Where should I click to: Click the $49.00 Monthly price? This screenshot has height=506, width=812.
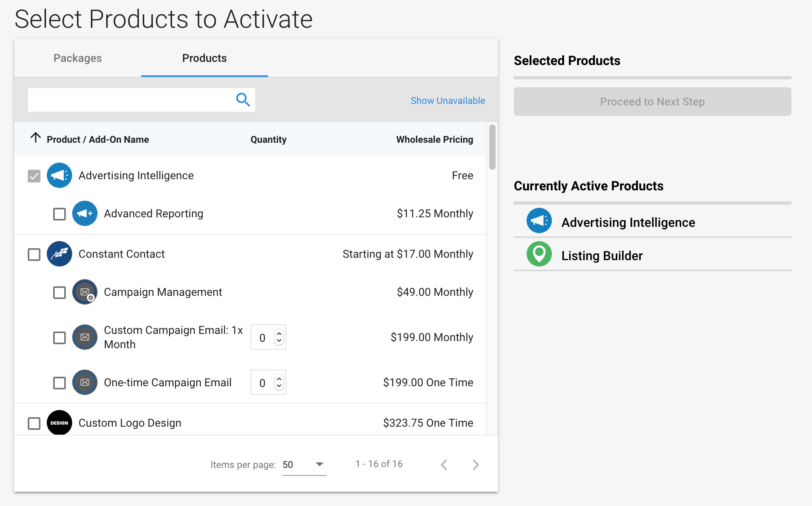click(435, 292)
